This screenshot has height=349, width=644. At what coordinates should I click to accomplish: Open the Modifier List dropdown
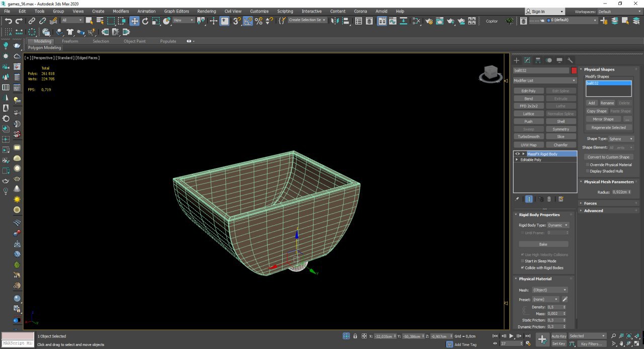[x=545, y=81]
